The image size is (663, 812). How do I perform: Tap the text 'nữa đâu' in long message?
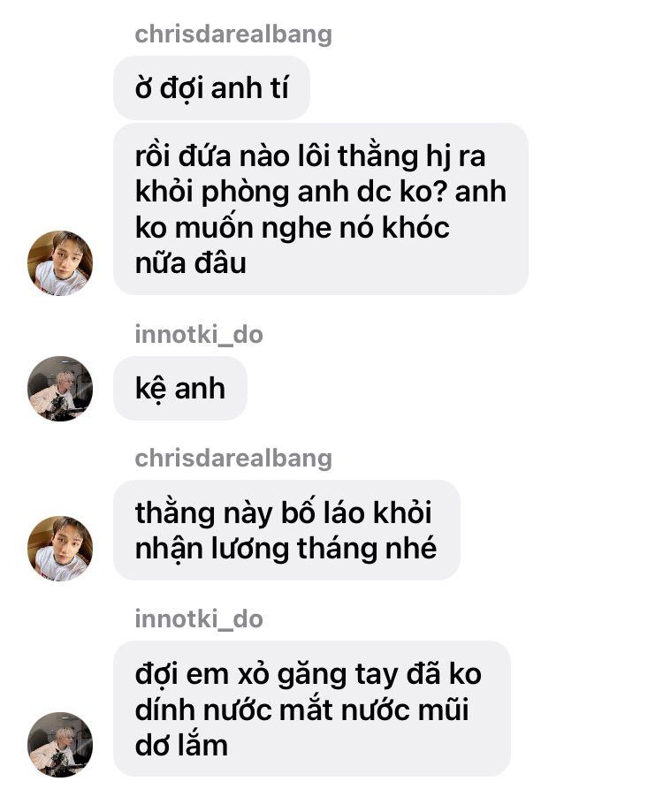pyautogui.click(x=191, y=262)
